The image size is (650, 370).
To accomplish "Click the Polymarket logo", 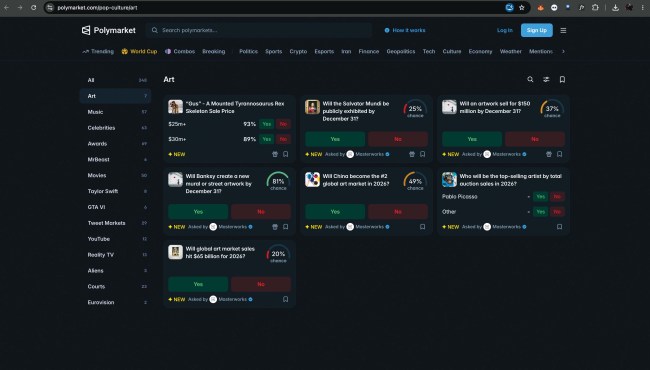I will click(109, 30).
